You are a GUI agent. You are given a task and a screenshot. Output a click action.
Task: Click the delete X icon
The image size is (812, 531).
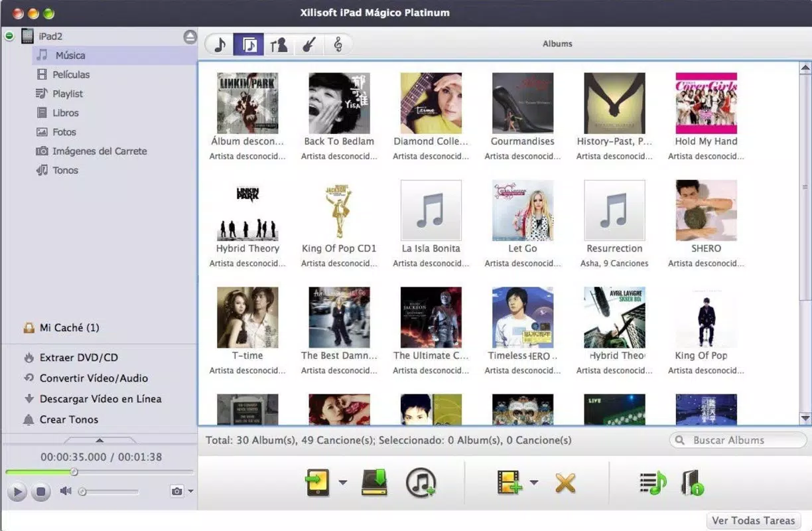coord(565,483)
